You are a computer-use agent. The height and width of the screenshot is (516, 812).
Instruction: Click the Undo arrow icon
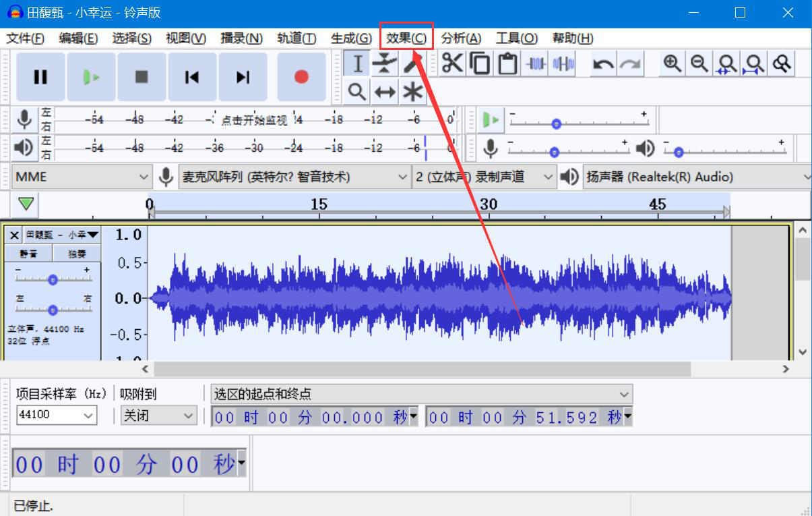point(603,64)
